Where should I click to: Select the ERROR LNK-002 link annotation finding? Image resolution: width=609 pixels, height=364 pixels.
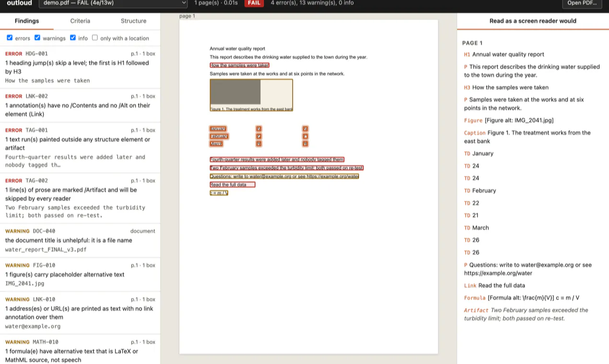point(80,105)
